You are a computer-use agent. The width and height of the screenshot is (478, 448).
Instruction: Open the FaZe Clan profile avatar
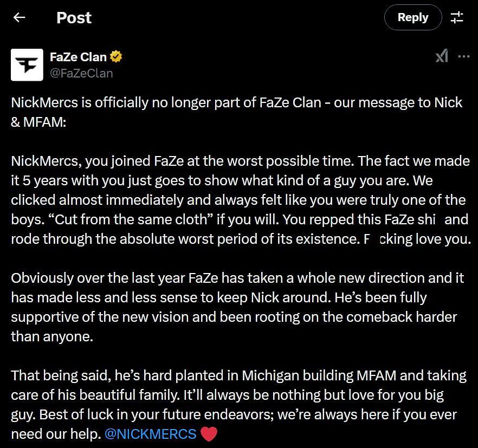click(x=27, y=65)
